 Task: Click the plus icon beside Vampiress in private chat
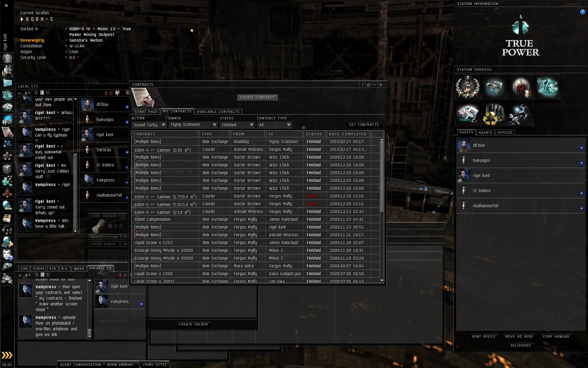click(x=141, y=304)
